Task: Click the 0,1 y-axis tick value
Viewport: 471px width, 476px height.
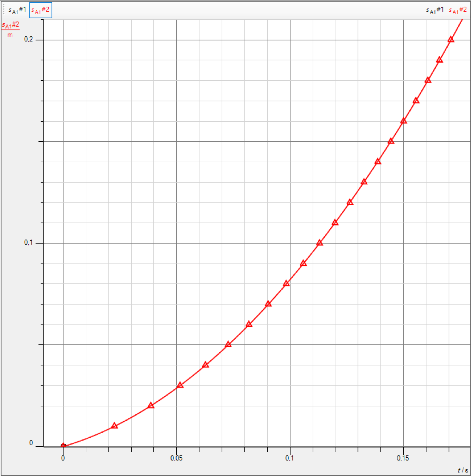Action: point(28,243)
